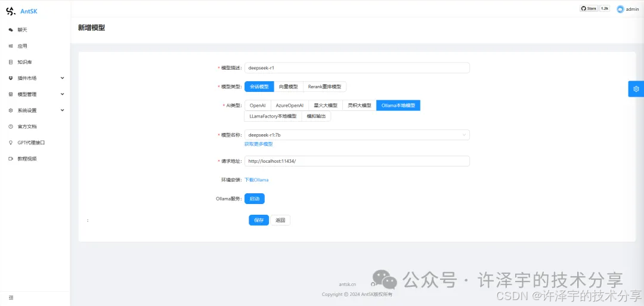Select the 向量模型 model type
This screenshot has height=306, width=644.
click(x=289, y=86)
